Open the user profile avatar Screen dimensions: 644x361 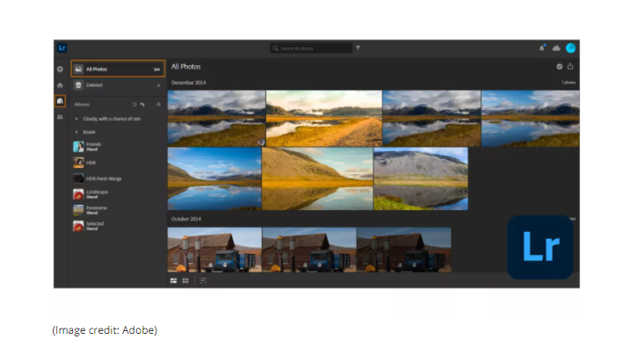(x=570, y=48)
